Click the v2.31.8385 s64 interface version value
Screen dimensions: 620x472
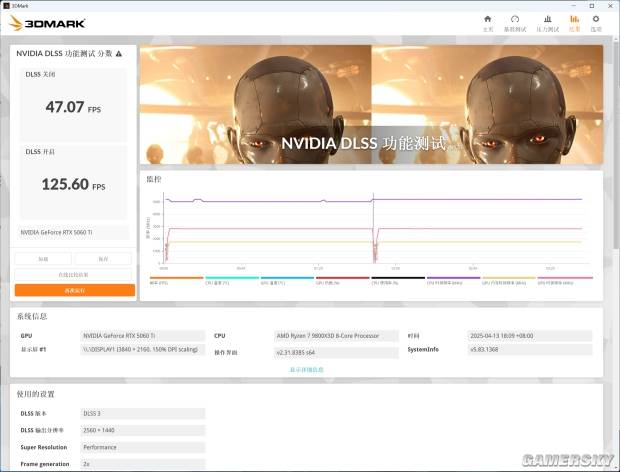click(x=336, y=352)
